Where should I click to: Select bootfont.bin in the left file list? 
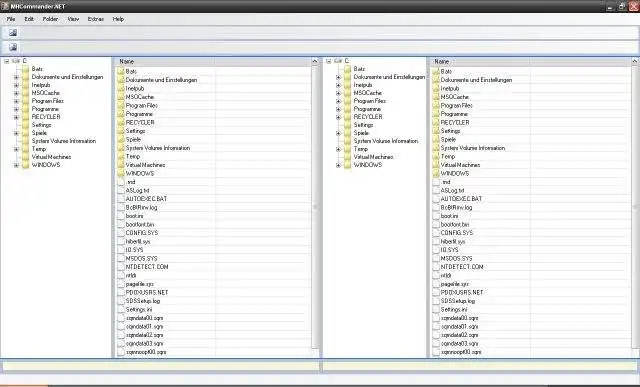coord(140,225)
